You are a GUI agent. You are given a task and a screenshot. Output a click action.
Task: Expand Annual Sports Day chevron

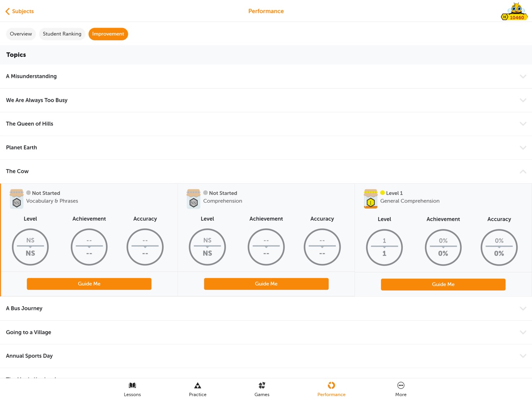(x=523, y=356)
